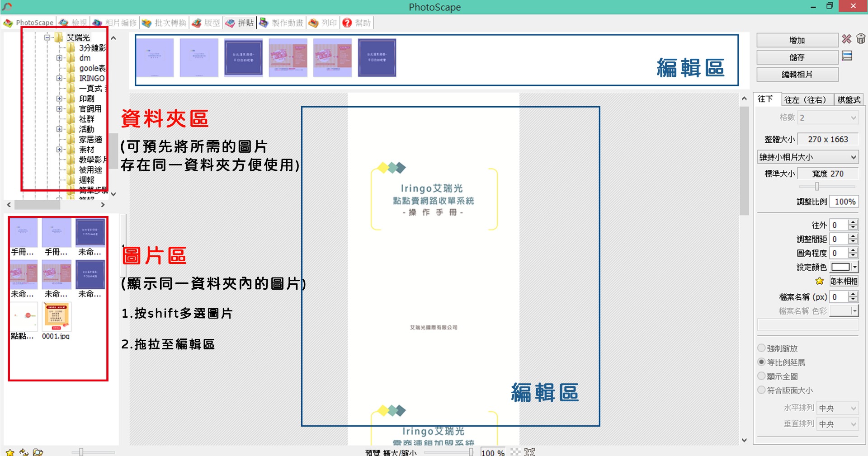Click the yellow star next to 範本相框

(820, 281)
